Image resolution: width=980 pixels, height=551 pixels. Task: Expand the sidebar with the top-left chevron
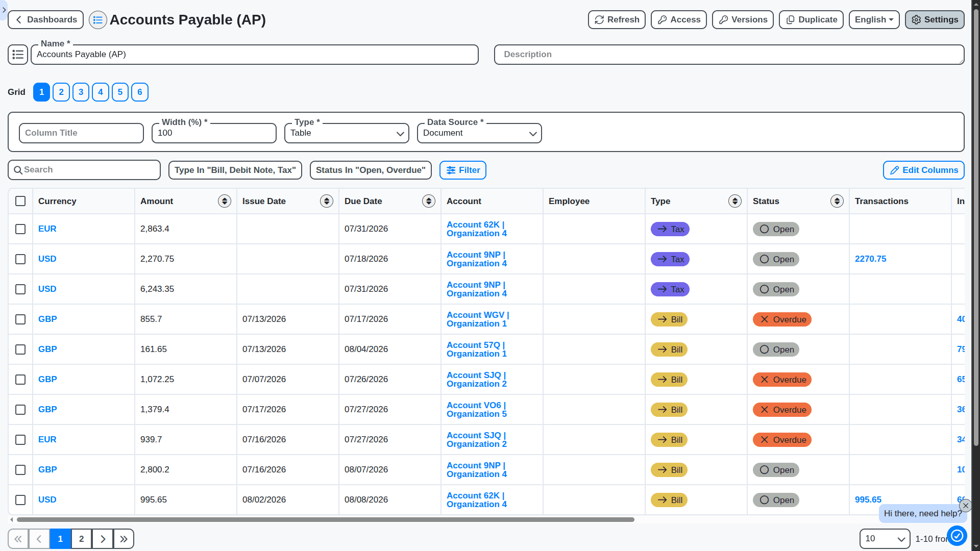(4, 10)
